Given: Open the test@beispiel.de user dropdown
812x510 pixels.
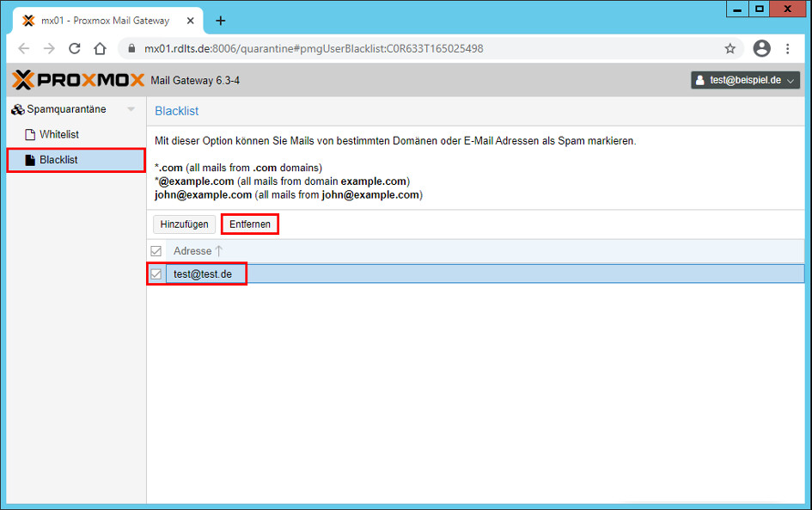Looking at the screenshot, I should 745,80.
